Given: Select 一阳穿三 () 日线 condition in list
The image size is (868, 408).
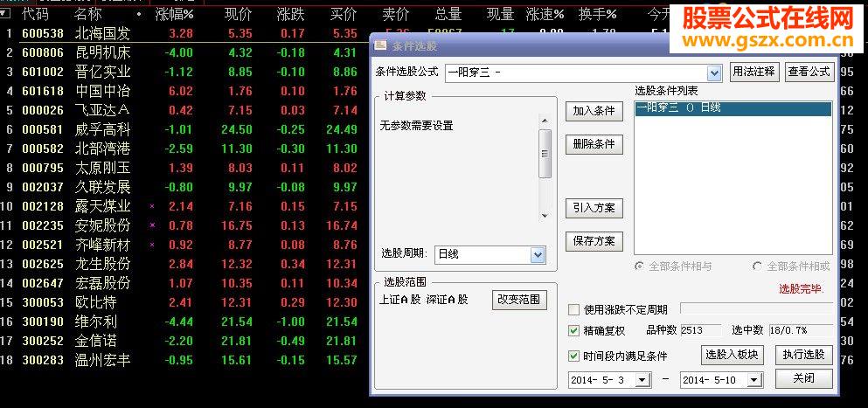Looking at the screenshot, I should pos(733,108).
